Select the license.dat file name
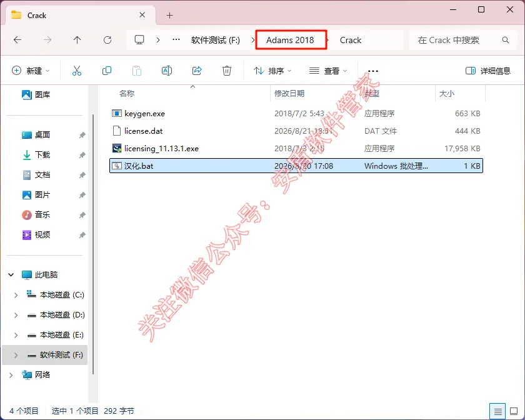The width and height of the screenshot is (525, 420). (x=143, y=131)
